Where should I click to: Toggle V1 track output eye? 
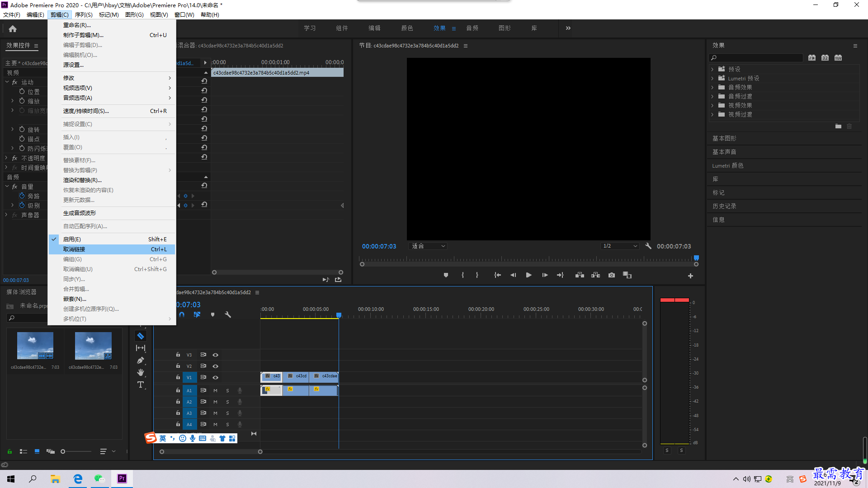(215, 377)
